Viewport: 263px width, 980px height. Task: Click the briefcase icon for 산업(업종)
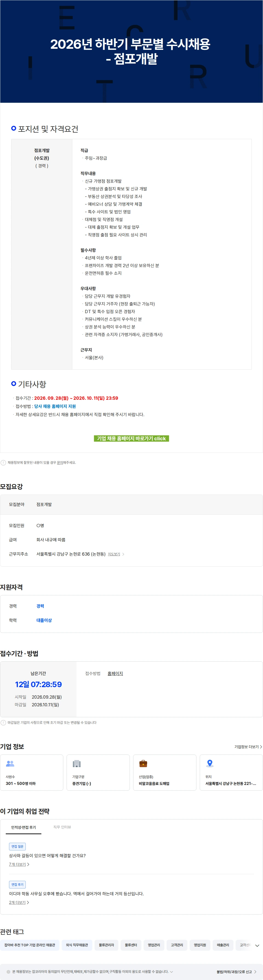[143, 763]
